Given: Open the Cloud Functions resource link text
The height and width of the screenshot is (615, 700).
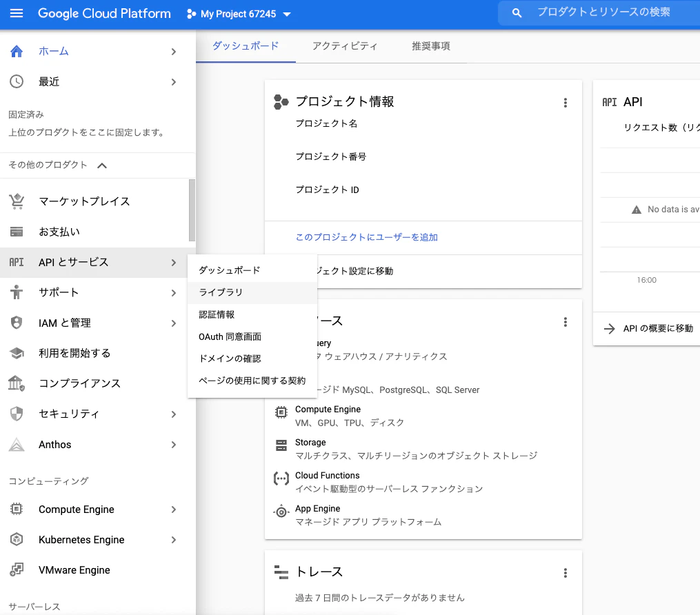Looking at the screenshot, I should 327,475.
